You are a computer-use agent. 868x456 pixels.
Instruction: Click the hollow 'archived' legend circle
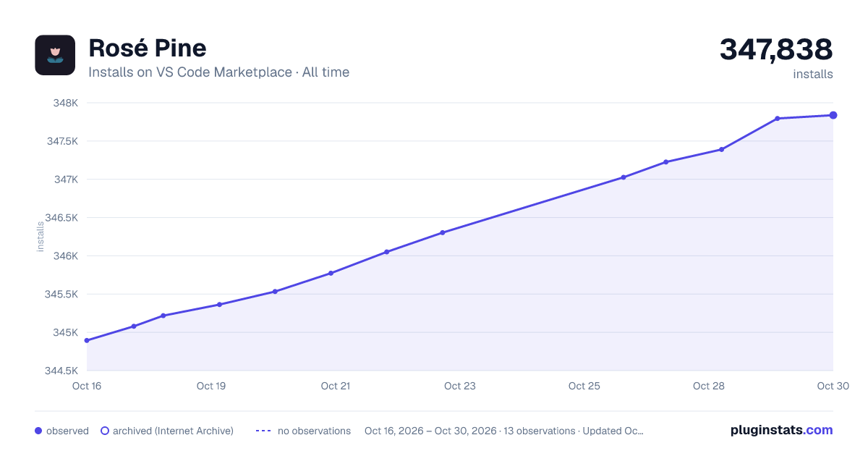click(104, 431)
